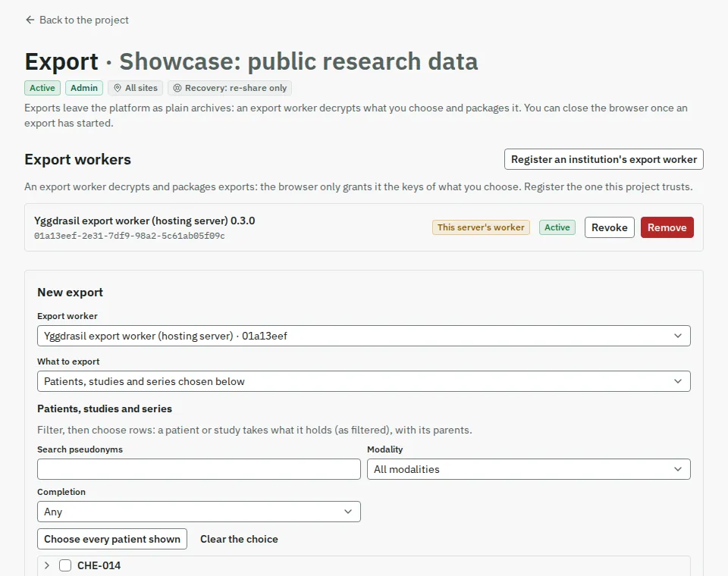Open the Modality dropdown
This screenshot has height=576, width=728.
(529, 469)
